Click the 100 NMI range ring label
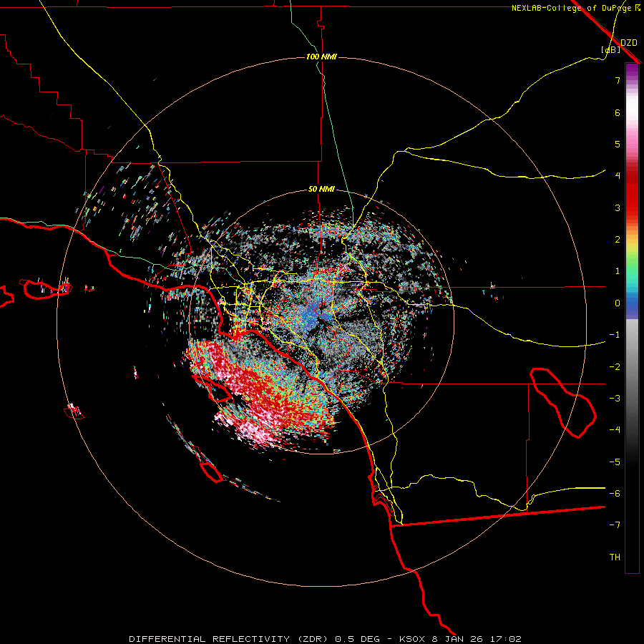This screenshot has width=644, height=644. 321,57
